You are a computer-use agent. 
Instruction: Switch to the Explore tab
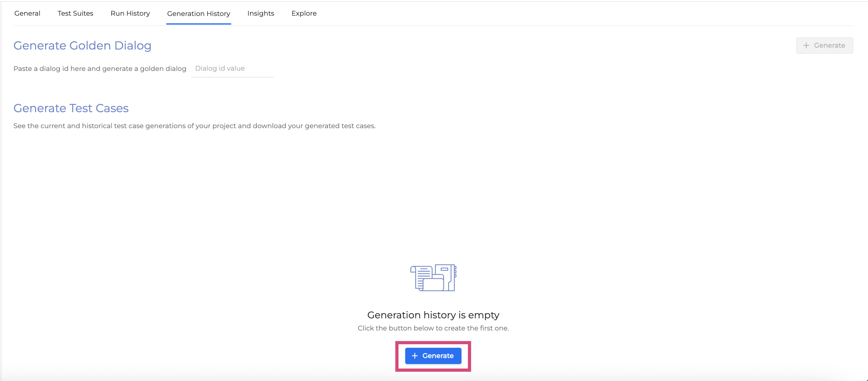coord(304,13)
